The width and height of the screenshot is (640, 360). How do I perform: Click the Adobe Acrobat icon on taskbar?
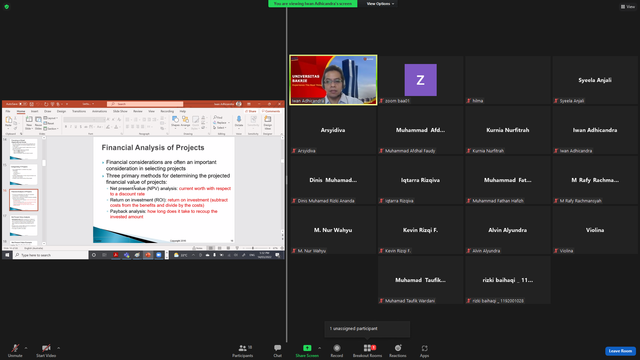pos(116,255)
